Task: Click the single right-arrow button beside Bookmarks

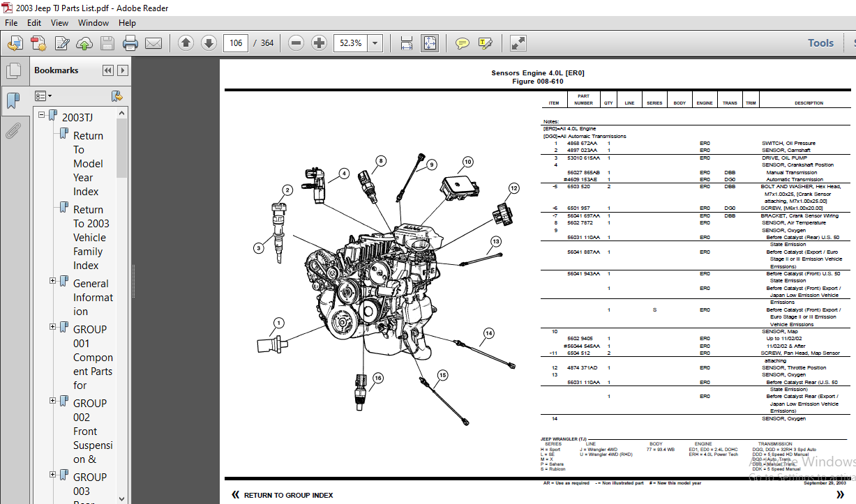Action: click(x=123, y=70)
